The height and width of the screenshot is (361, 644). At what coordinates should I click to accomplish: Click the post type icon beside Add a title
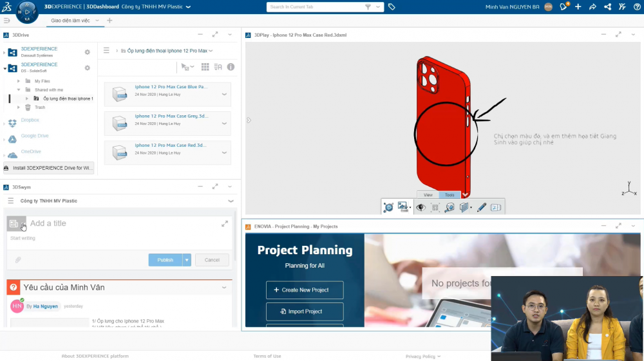pyautogui.click(x=14, y=223)
